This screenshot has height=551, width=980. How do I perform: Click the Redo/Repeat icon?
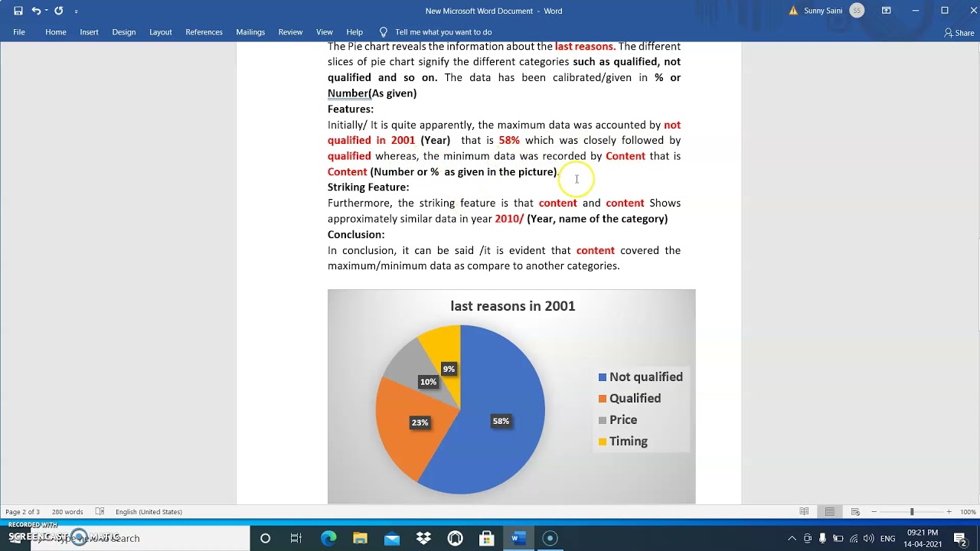point(58,11)
